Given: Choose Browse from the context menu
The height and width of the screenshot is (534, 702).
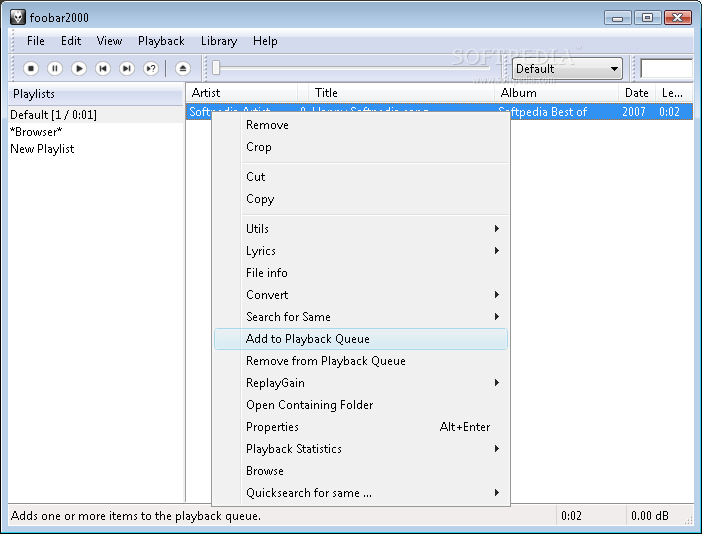Looking at the screenshot, I should pyautogui.click(x=361, y=471).
